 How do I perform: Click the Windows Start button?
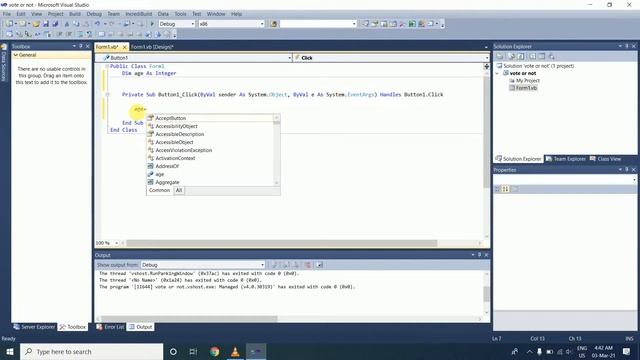[10, 351]
